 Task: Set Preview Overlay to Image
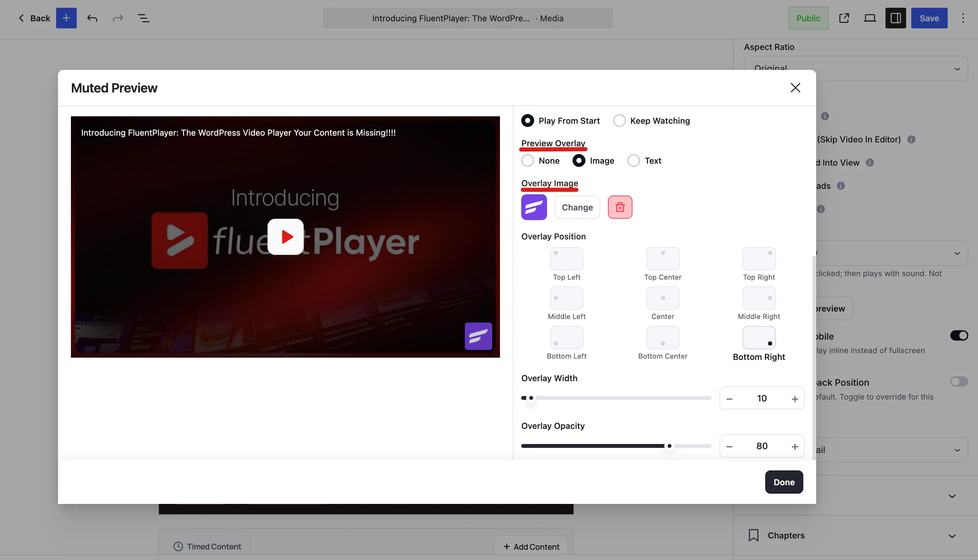point(593,160)
